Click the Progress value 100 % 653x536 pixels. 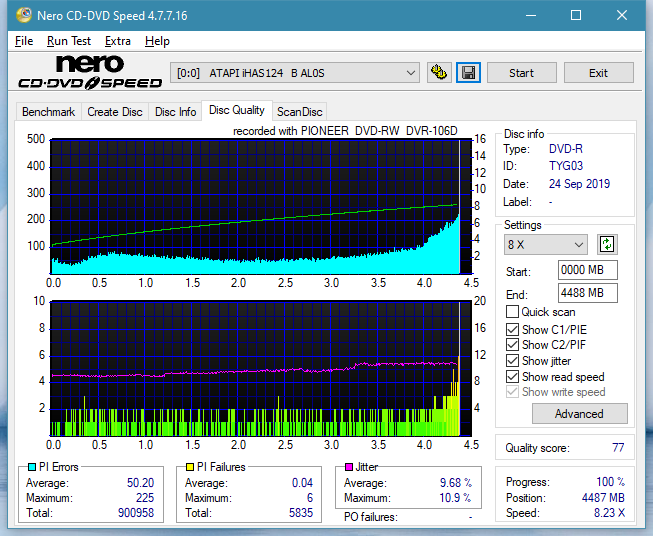[611, 482]
